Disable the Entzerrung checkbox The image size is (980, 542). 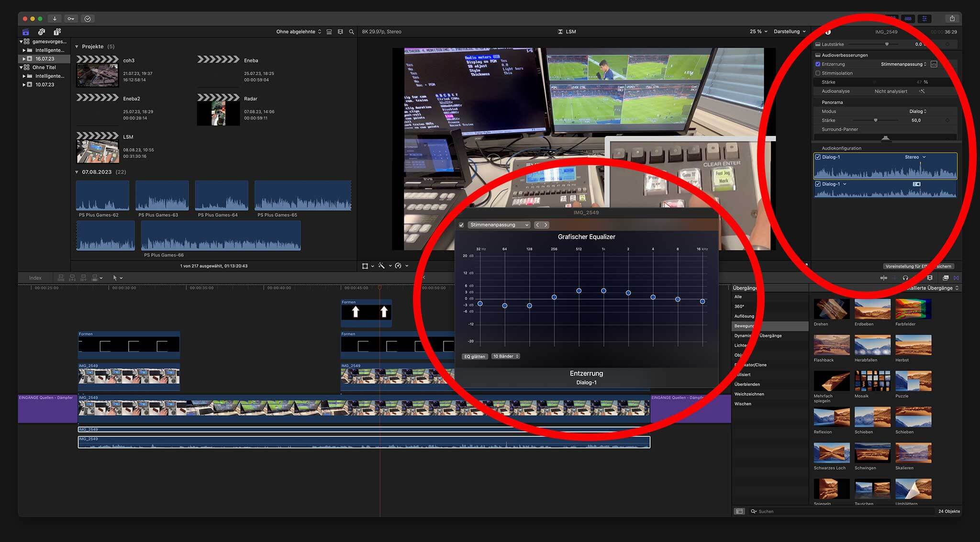point(818,64)
